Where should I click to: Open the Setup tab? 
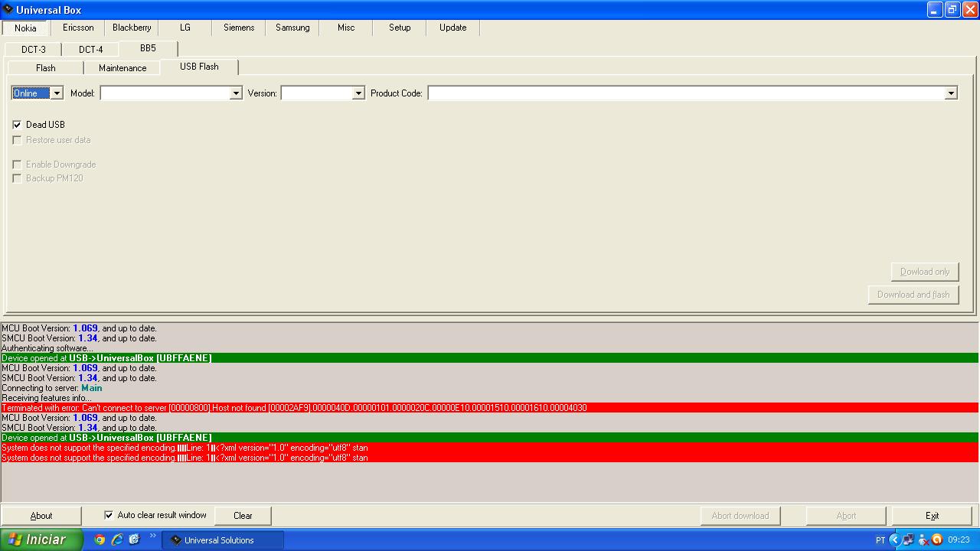point(400,28)
